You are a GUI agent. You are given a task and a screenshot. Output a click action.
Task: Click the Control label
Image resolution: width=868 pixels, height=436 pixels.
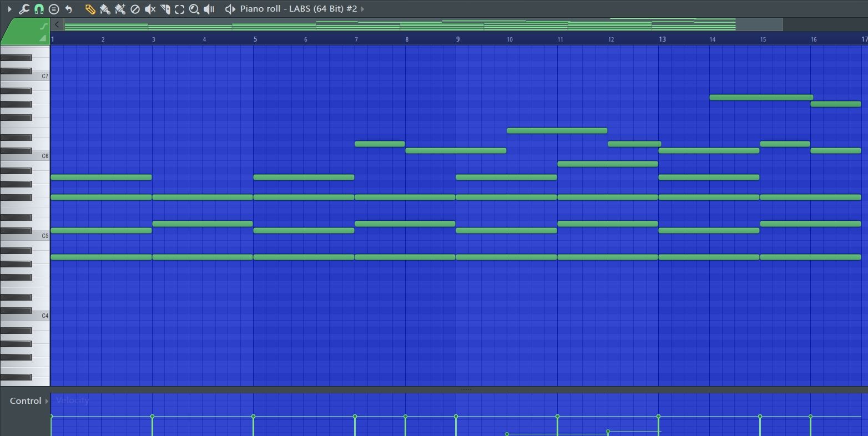[x=26, y=400]
